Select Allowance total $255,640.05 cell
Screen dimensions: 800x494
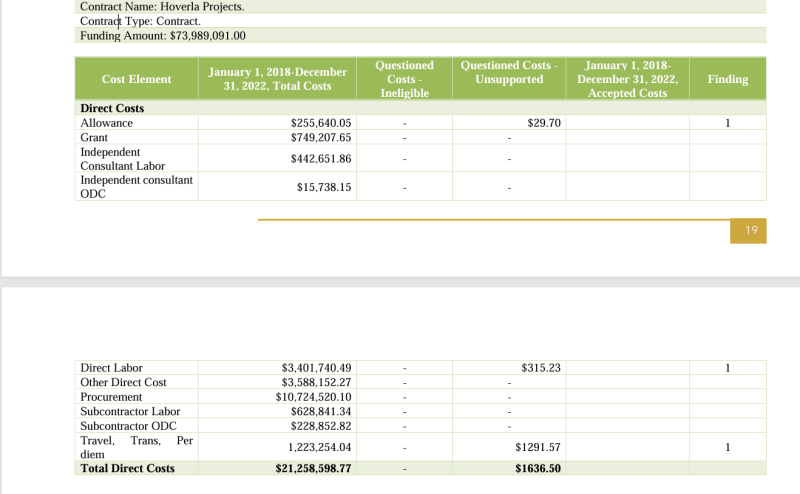click(321, 123)
